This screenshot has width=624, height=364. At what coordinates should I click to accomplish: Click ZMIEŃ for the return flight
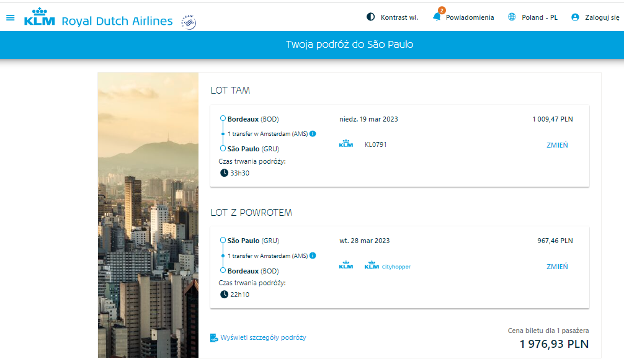point(557,267)
